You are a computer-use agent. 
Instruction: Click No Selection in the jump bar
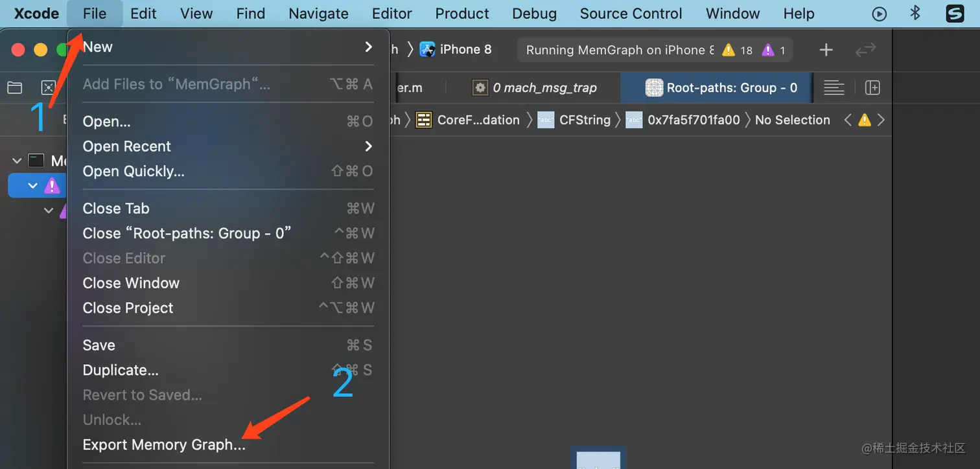click(x=792, y=120)
